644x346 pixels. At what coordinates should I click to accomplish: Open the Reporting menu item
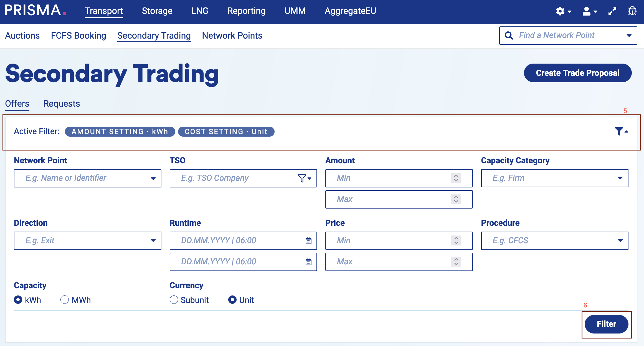click(x=246, y=11)
